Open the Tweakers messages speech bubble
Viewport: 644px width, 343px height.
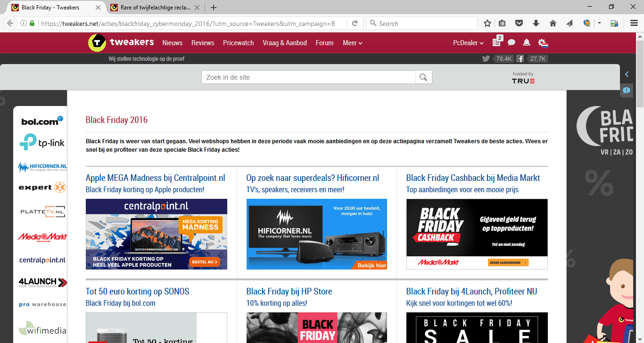pos(512,43)
